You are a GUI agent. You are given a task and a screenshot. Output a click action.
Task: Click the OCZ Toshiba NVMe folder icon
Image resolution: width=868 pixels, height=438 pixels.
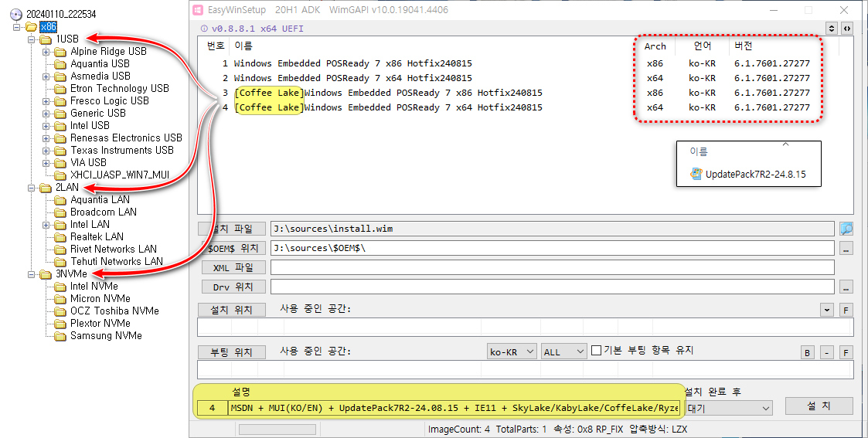pyautogui.click(x=60, y=311)
